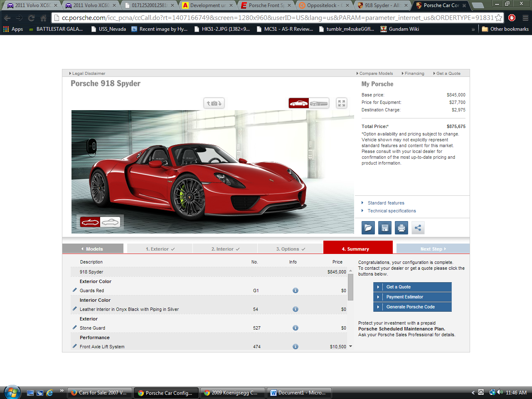Go back in browser history
This screenshot has width=532, height=399.
[7, 18]
